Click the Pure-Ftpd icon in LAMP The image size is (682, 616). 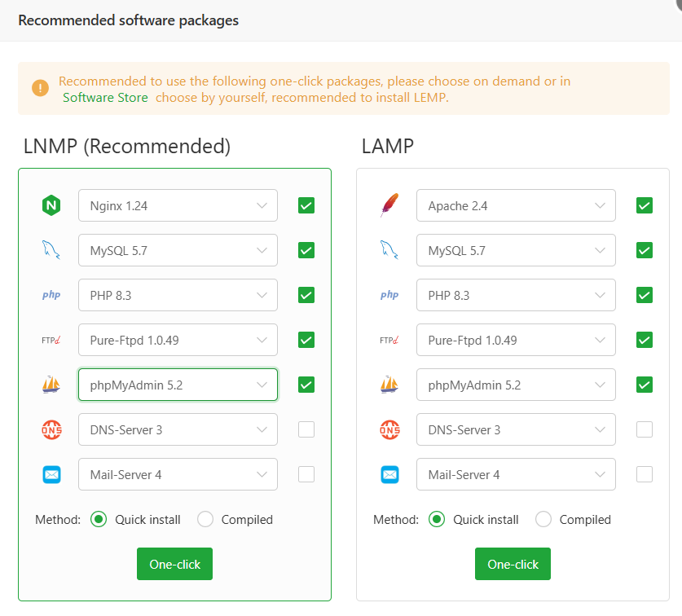[389, 340]
